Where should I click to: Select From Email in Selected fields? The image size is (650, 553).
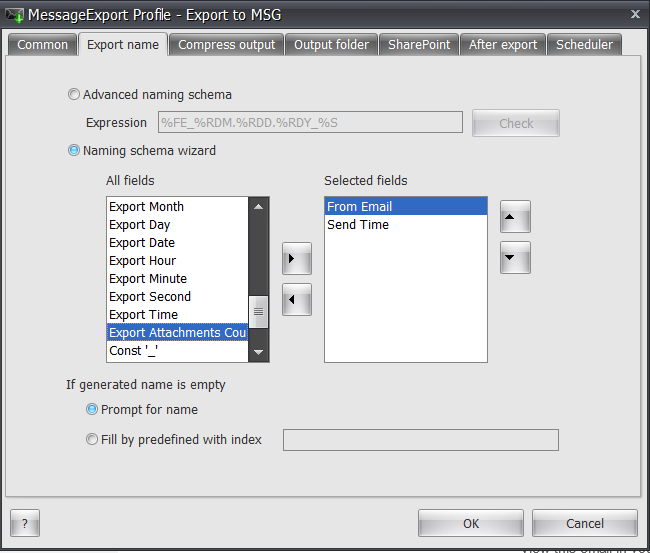[x=406, y=206]
